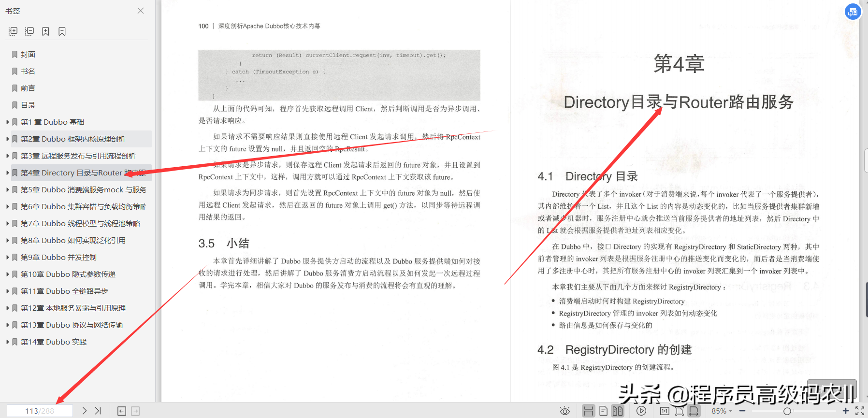This screenshot has width=868, height=418.
Task: Delete bookmark icon in bookmarks toolbar
Action: point(62,31)
